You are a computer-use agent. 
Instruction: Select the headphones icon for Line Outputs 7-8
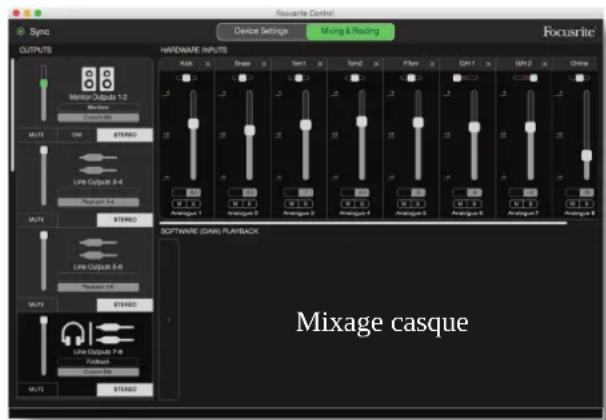73,333
